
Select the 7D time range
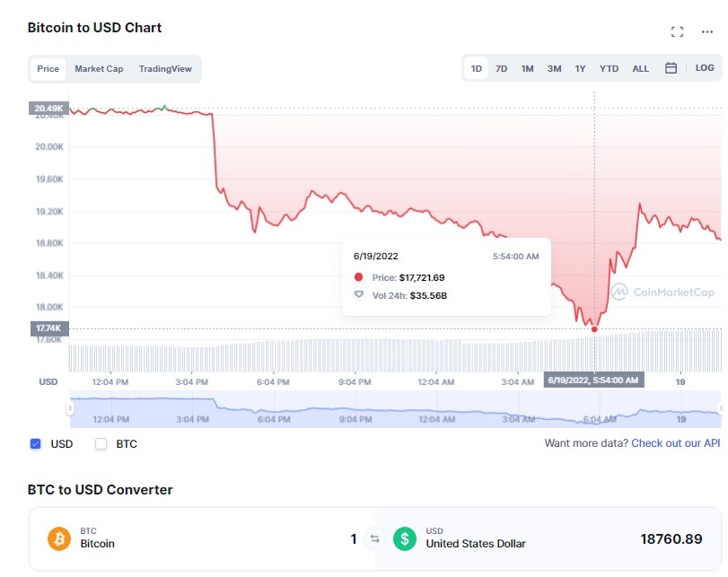[x=502, y=69]
